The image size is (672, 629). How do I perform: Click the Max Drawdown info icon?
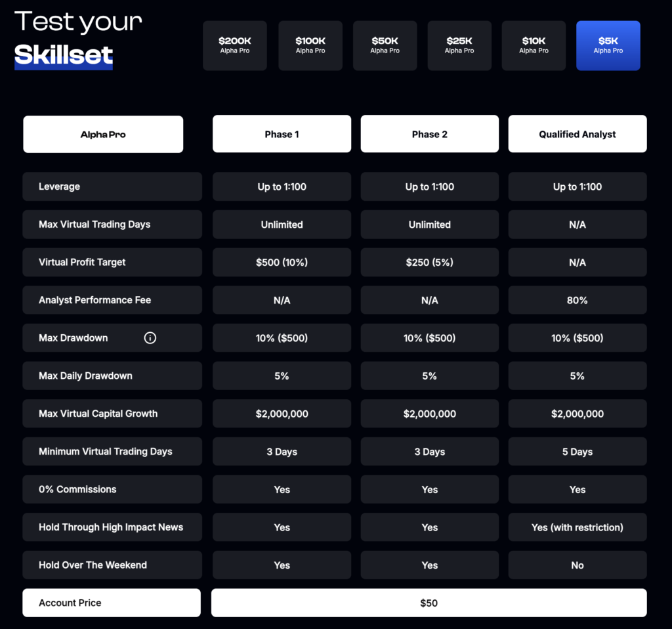[x=150, y=338]
